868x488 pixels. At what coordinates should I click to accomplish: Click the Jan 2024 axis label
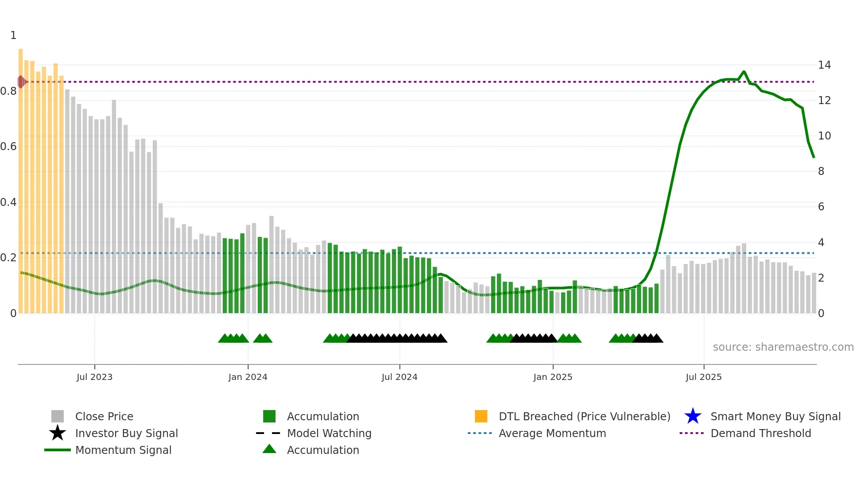(x=248, y=377)
